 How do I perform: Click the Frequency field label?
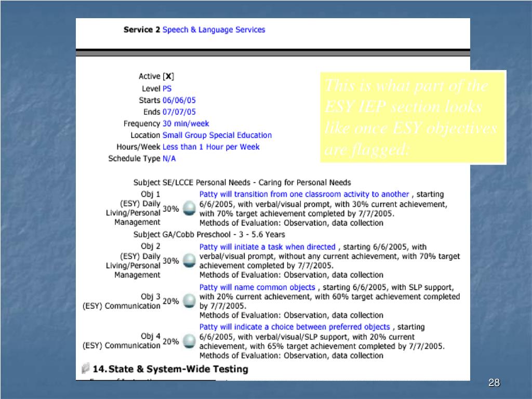(x=141, y=124)
